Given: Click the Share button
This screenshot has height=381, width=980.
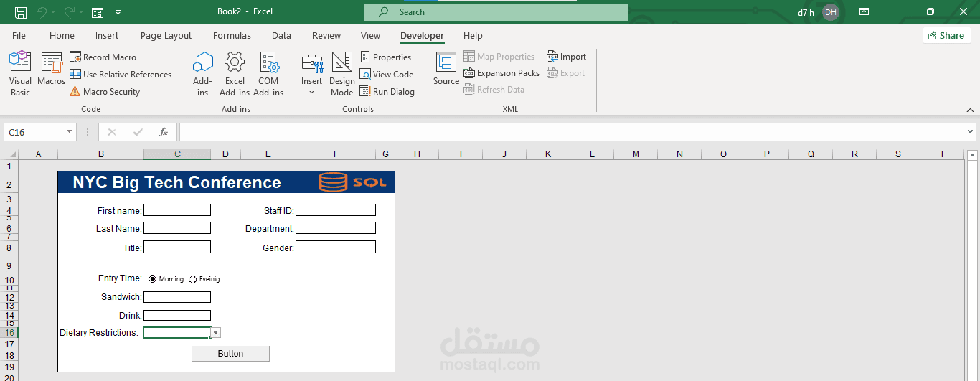Looking at the screenshot, I should tap(946, 35).
